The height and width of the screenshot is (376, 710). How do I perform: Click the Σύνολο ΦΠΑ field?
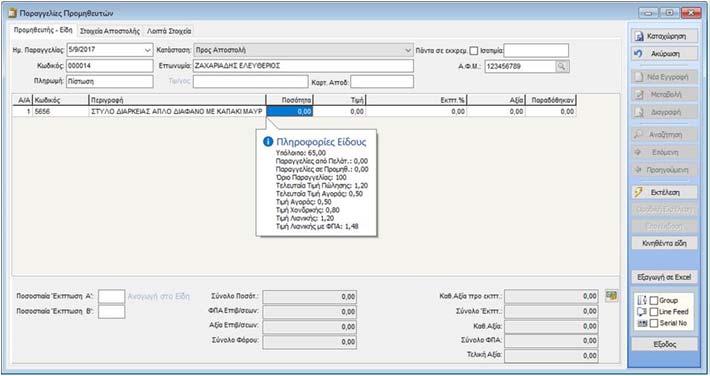pyautogui.click(x=551, y=341)
